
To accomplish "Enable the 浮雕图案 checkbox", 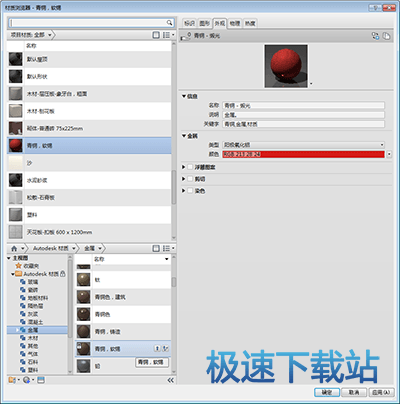I will 190,167.
